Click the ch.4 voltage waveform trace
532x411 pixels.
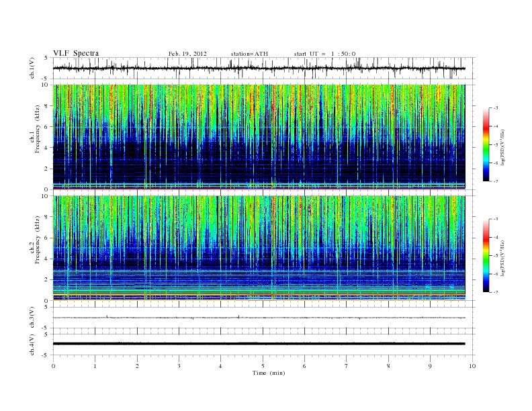point(259,344)
